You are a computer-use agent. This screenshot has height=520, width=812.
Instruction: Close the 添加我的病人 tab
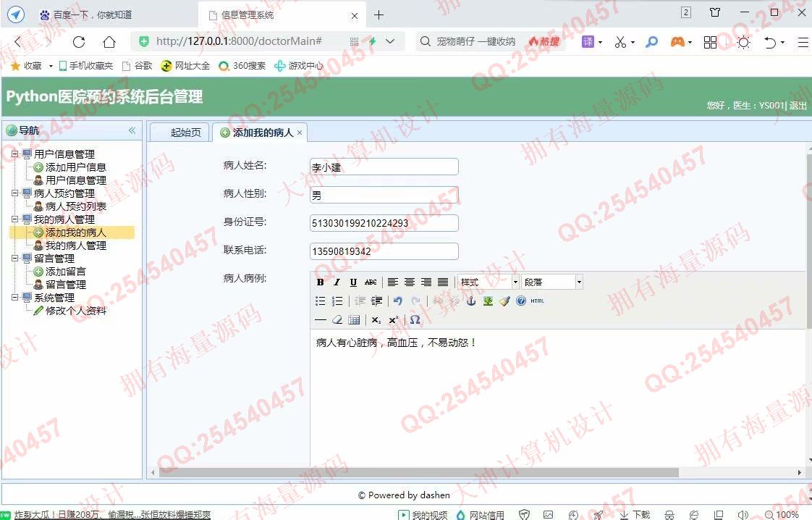pos(300,133)
